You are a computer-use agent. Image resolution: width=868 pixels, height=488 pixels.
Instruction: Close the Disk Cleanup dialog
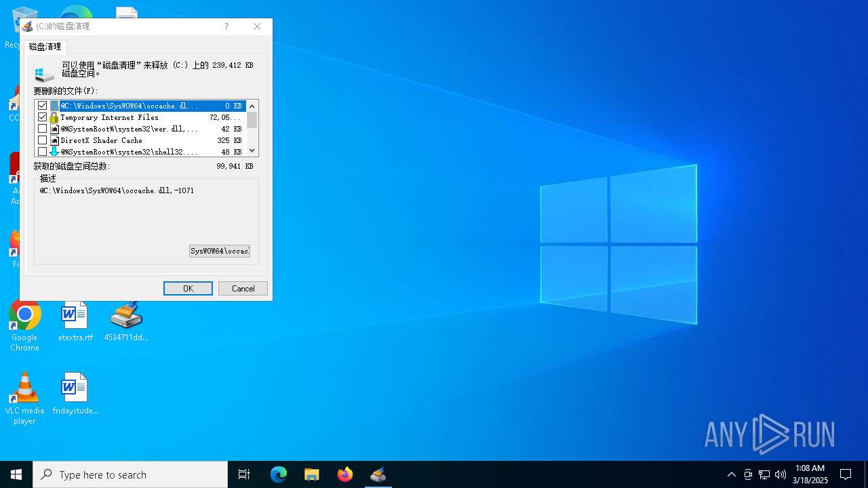pyautogui.click(x=257, y=26)
